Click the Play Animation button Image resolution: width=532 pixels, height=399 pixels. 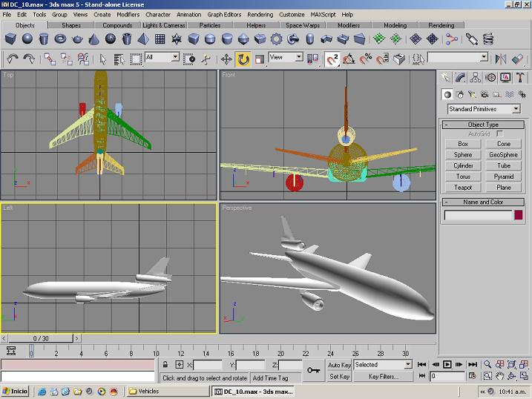[447, 365]
